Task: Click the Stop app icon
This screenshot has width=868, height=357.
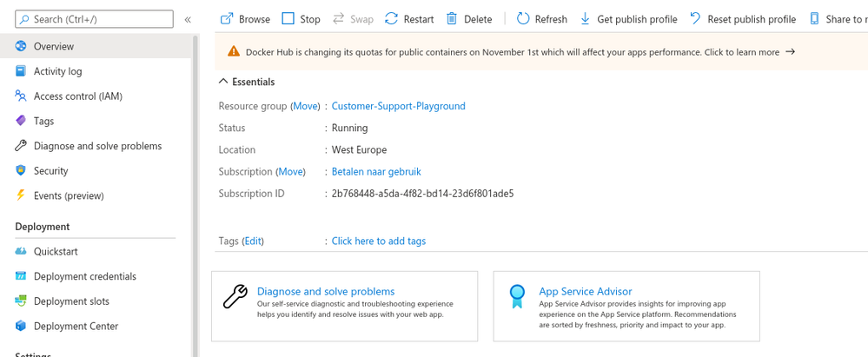Action: [288, 18]
